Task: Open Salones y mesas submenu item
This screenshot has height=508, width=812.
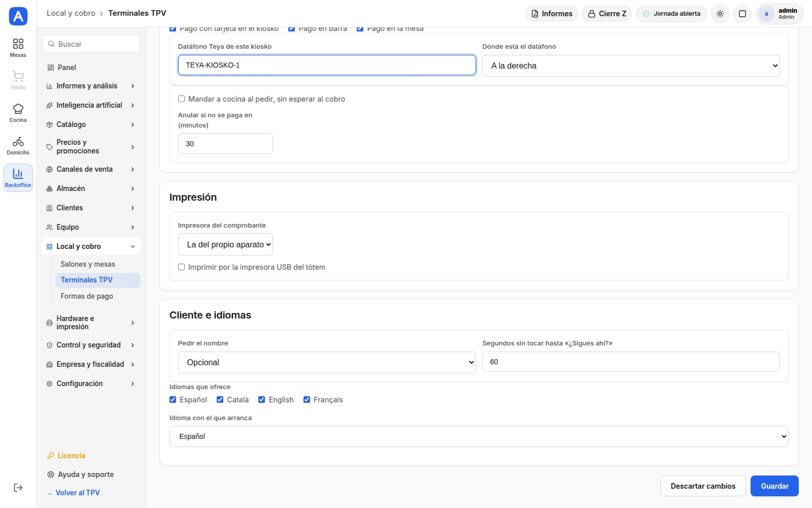Action: (98, 264)
